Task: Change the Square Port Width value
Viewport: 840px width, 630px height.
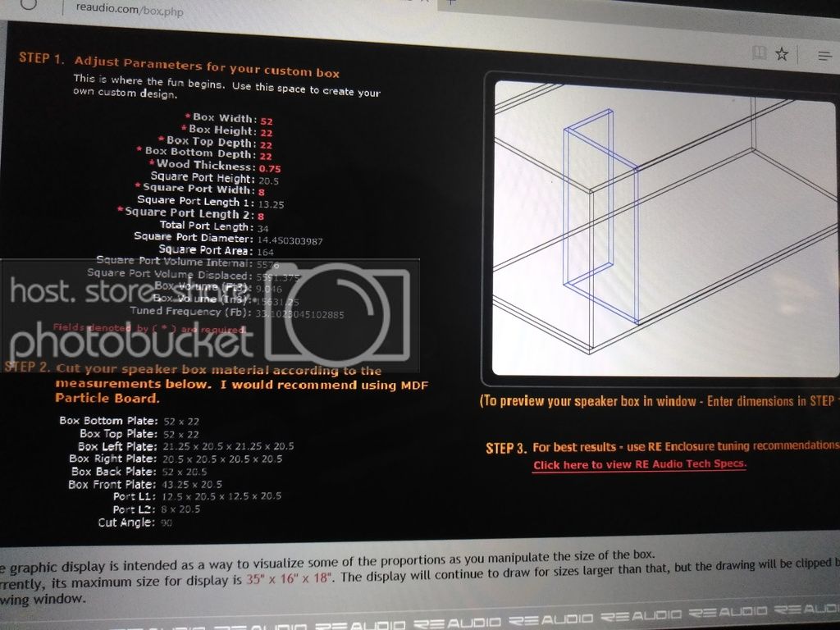Action: pos(262,192)
